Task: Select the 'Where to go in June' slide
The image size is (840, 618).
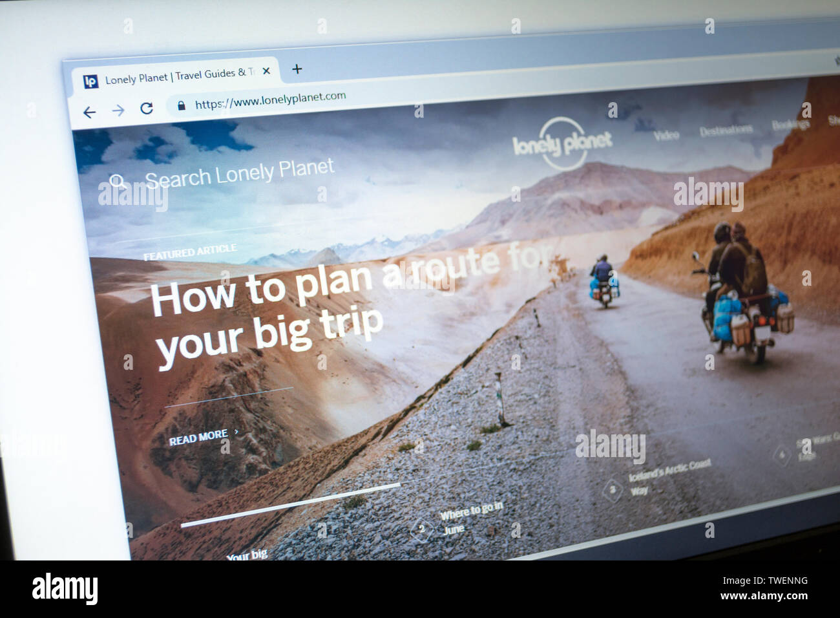Action: (472, 519)
